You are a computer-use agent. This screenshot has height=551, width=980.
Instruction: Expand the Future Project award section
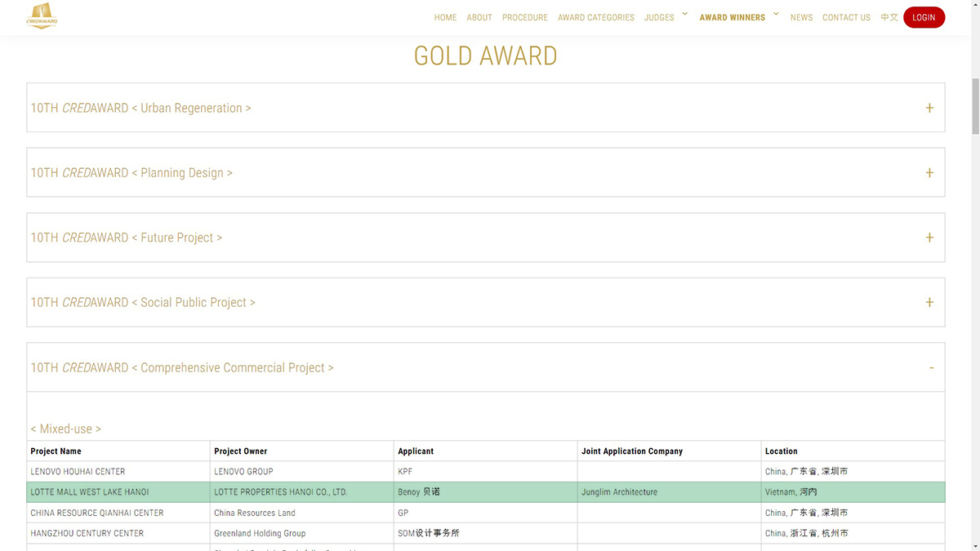[486, 238]
